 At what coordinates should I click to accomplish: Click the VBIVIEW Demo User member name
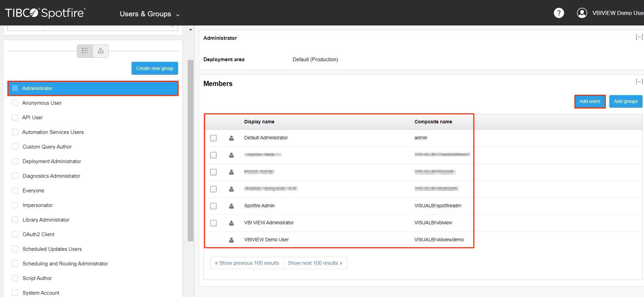tap(266, 240)
